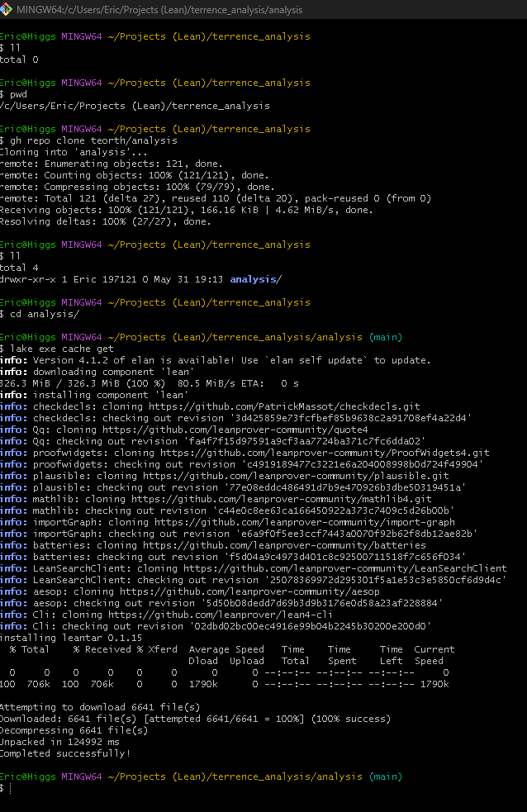
Task: Click the 'Completed successfully!' output line
Action: (x=64, y=753)
